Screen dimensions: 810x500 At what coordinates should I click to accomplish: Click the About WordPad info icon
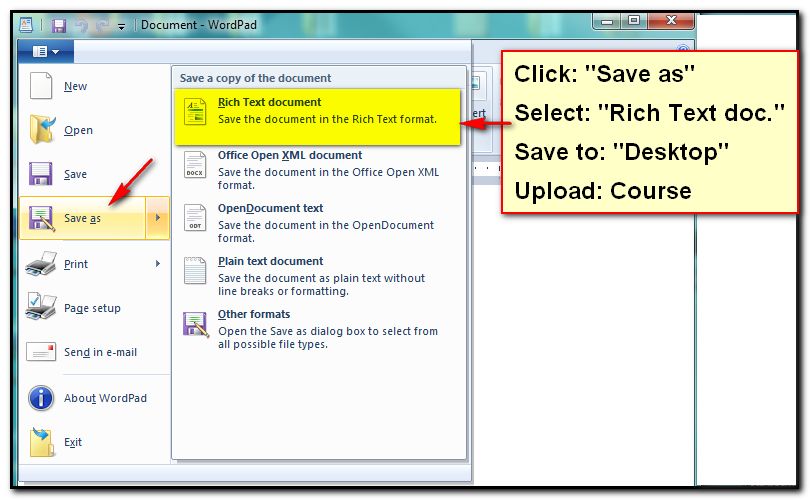41,398
